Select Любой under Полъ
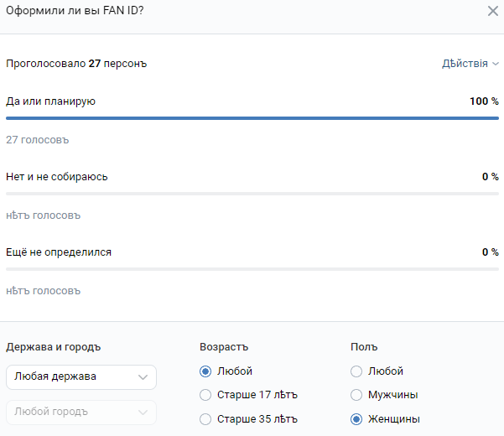Screen dimensions: 504x436 (x=356, y=371)
